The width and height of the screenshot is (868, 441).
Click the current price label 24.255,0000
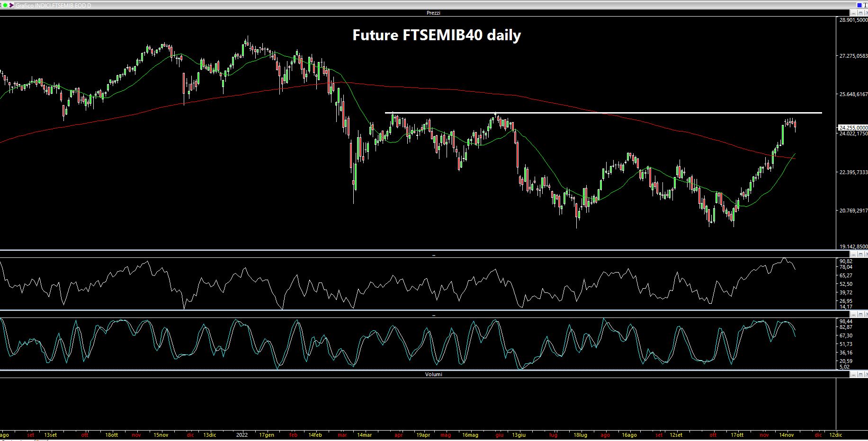coord(853,128)
